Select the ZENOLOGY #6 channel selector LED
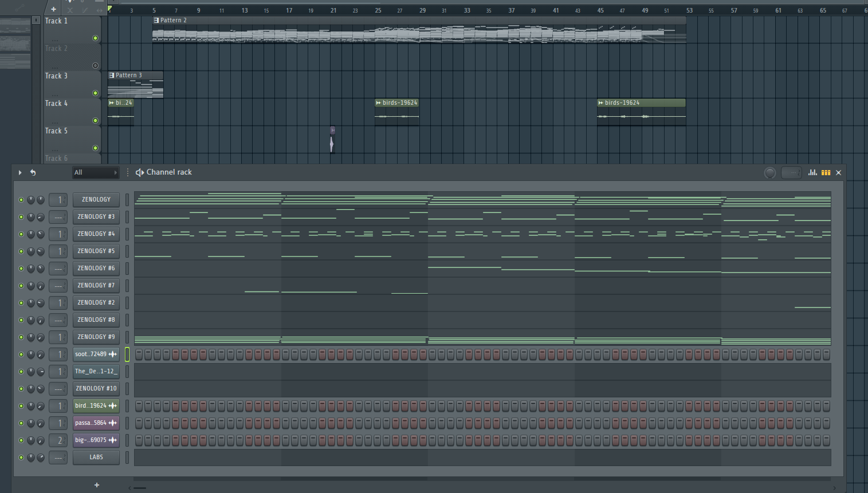868x493 pixels. point(127,269)
